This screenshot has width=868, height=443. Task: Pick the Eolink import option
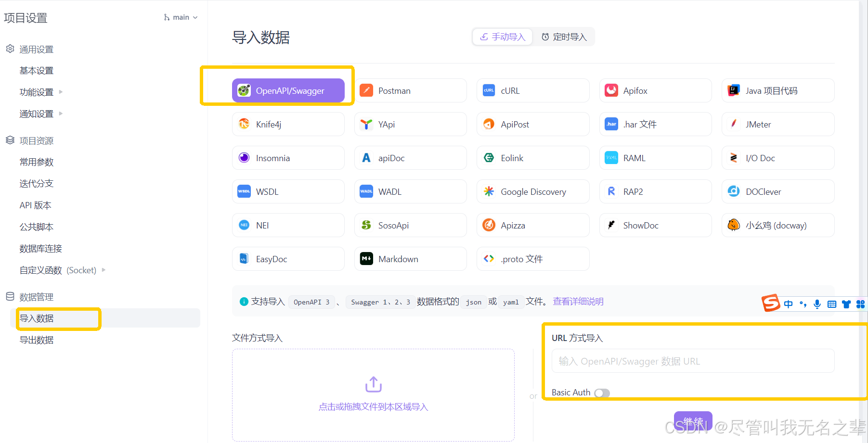[x=533, y=158]
